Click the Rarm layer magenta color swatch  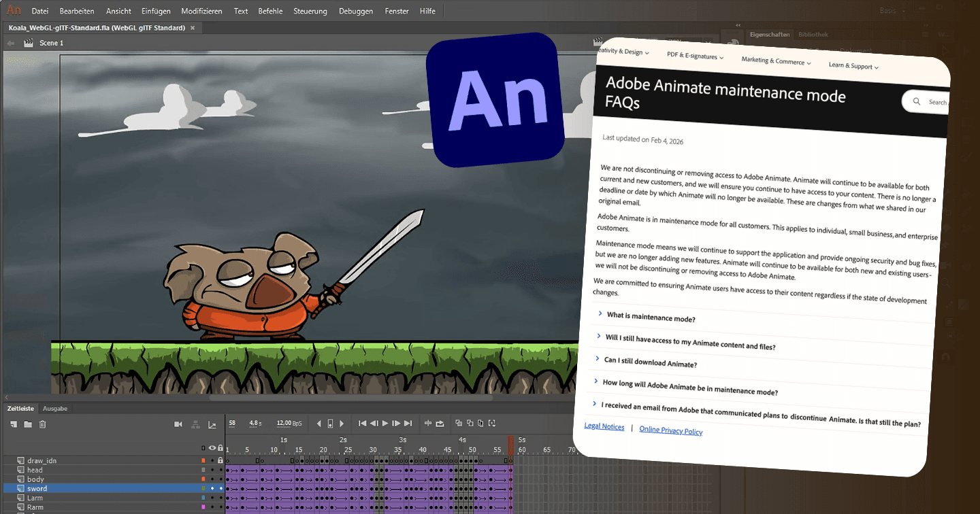(x=203, y=507)
